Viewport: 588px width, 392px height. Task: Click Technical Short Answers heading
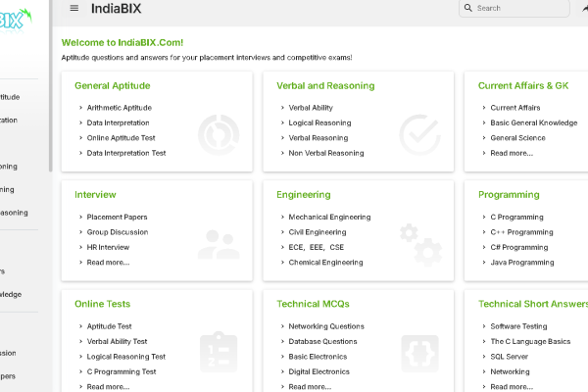pyautogui.click(x=533, y=304)
